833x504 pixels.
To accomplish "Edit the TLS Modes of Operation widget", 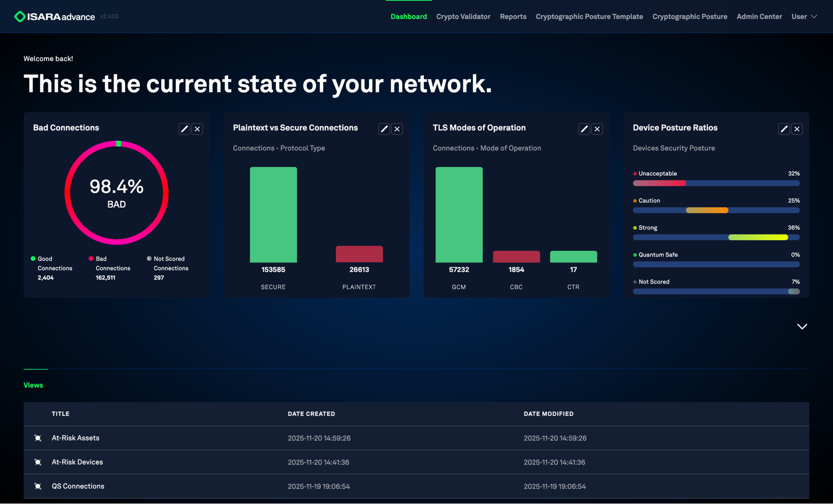I will [584, 129].
